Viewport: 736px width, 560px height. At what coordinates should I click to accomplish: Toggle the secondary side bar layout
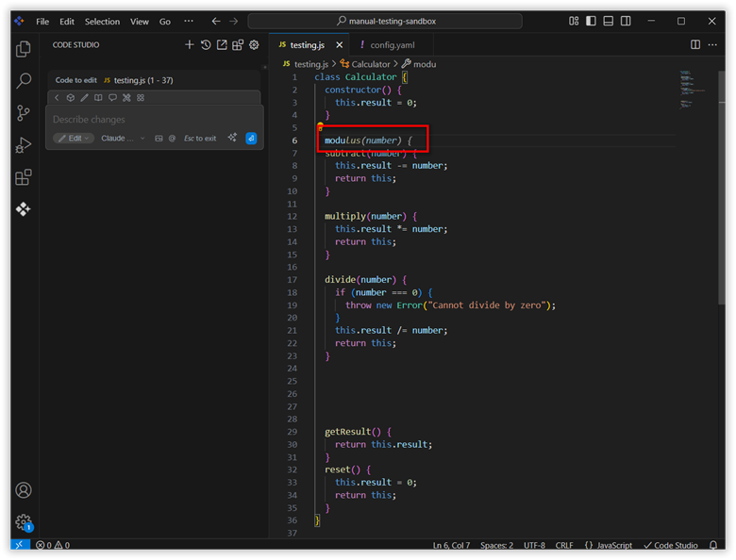[626, 21]
